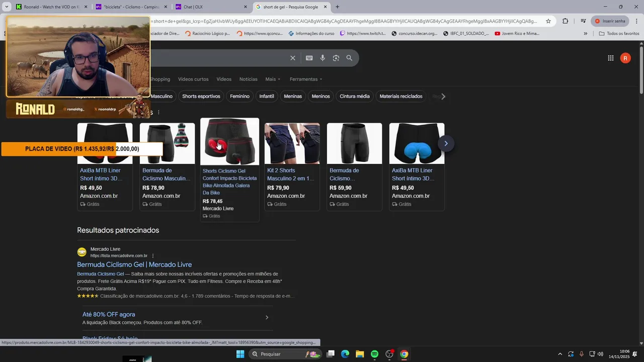Screen dimensions: 644x362
Task: Switch to bicicleta Ciclismo OLX tab
Action: (131, 7)
